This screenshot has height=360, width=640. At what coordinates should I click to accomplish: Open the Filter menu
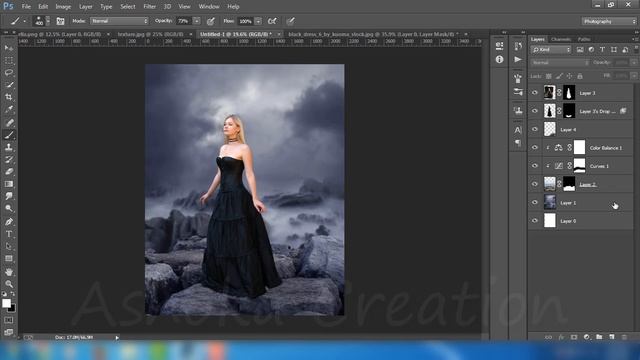pyautogui.click(x=149, y=7)
